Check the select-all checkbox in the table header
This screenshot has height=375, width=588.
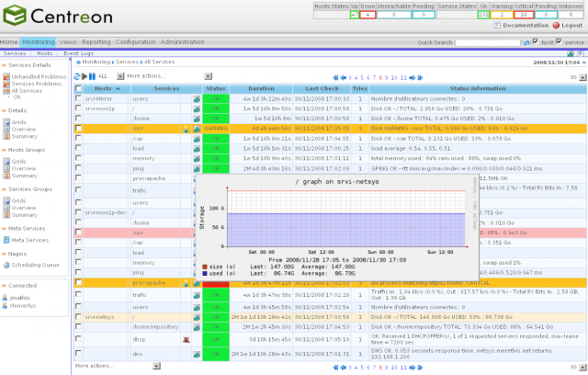tap(79, 88)
